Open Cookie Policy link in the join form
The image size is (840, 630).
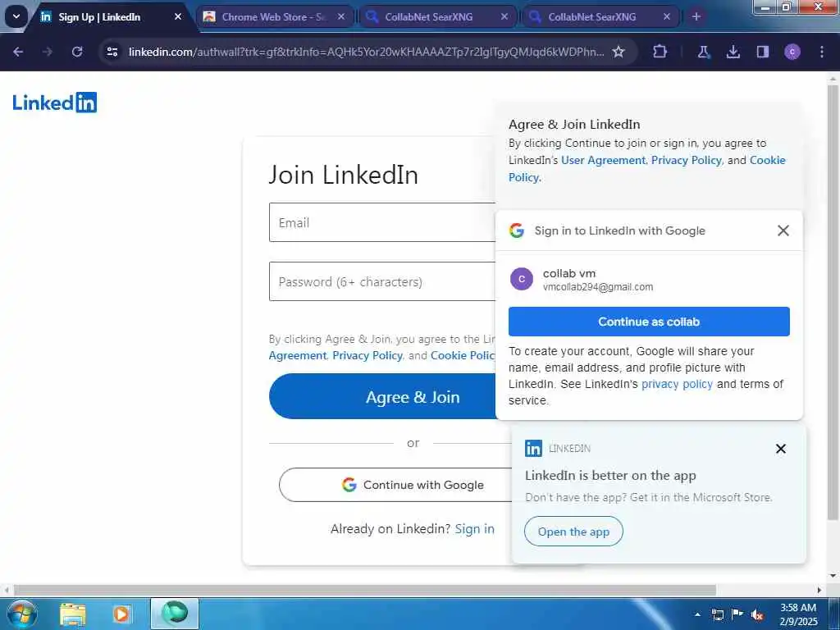[x=463, y=355]
